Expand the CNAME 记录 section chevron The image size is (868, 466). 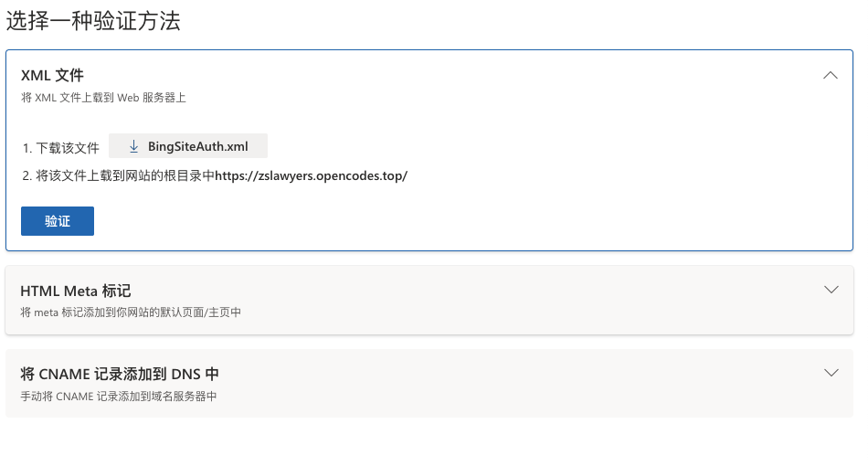click(831, 373)
